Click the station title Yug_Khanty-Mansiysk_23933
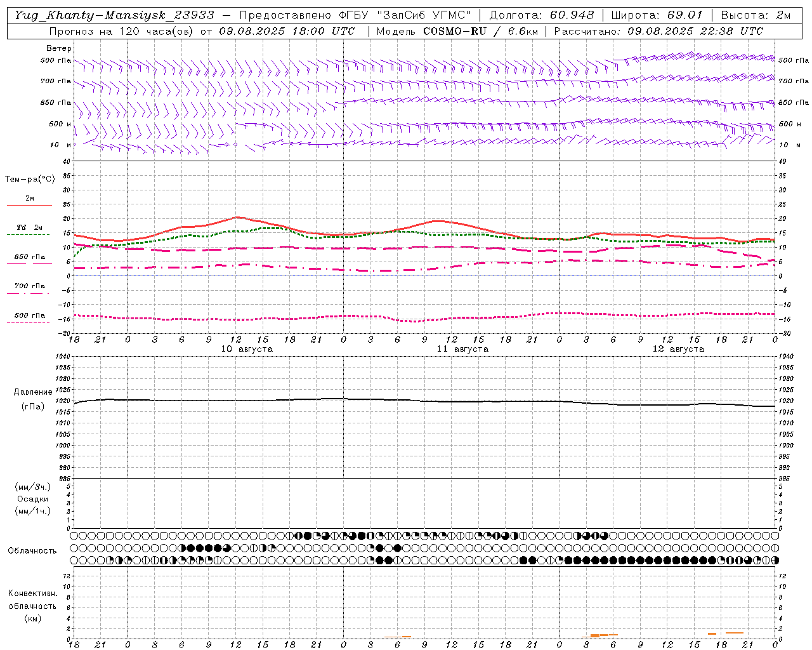 [114, 15]
